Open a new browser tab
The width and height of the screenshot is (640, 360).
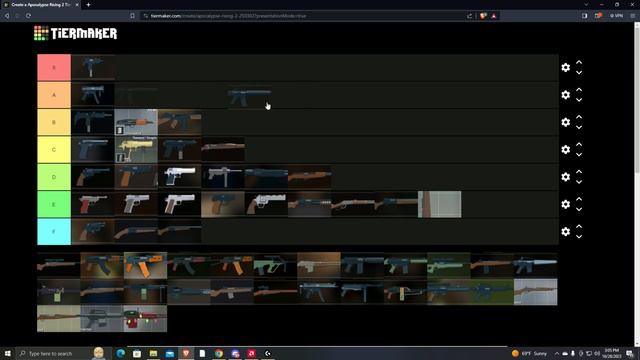(88, 4)
